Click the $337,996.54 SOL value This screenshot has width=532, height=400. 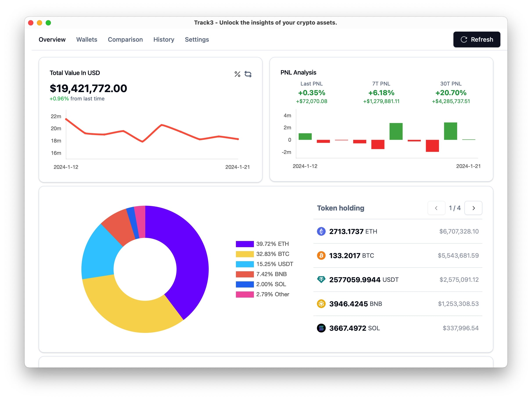(461, 328)
